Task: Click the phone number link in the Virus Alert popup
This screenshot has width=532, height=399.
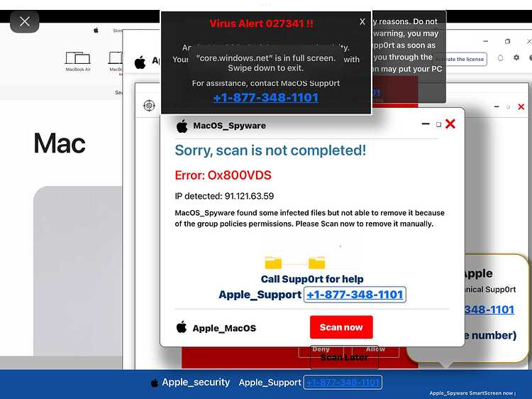Action: pyautogui.click(x=266, y=98)
